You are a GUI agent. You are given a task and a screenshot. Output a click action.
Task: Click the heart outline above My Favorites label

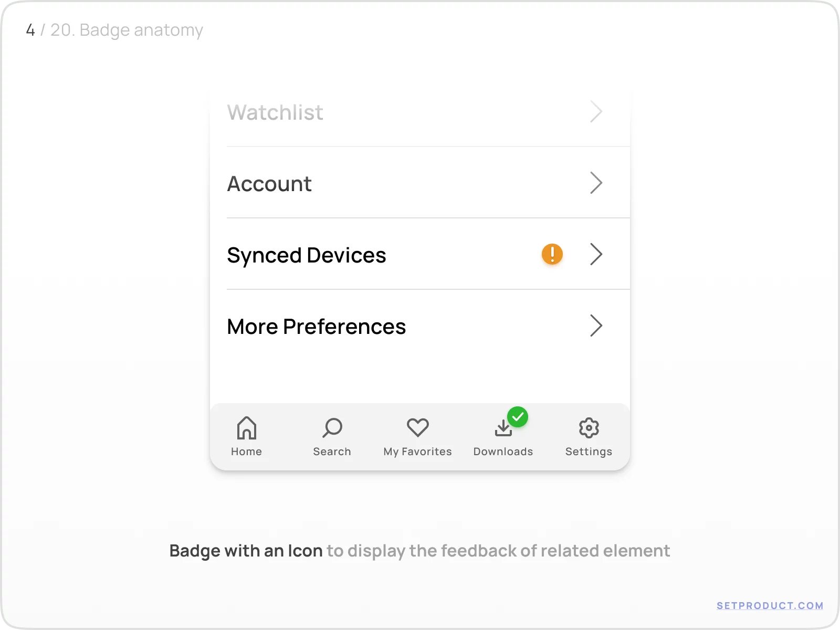pos(417,428)
